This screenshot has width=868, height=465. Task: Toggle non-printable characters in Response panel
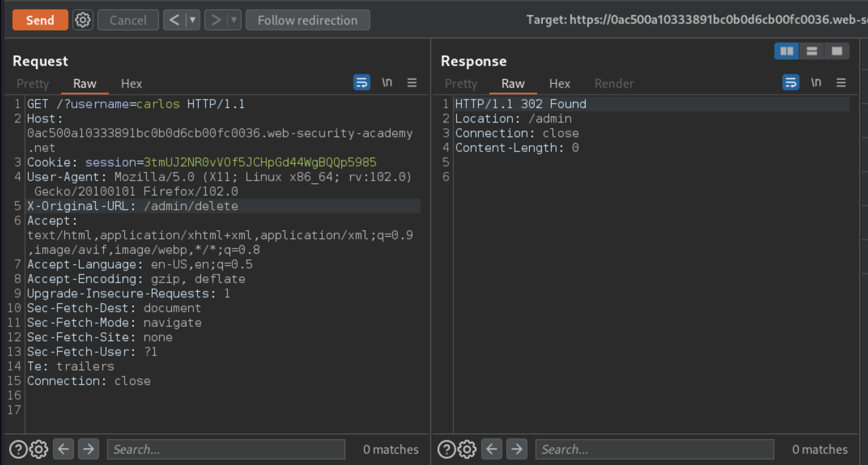point(816,82)
